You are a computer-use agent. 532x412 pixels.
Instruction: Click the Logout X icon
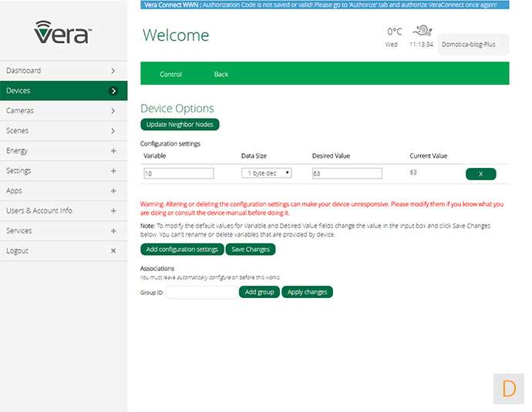(x=113, y=251)
